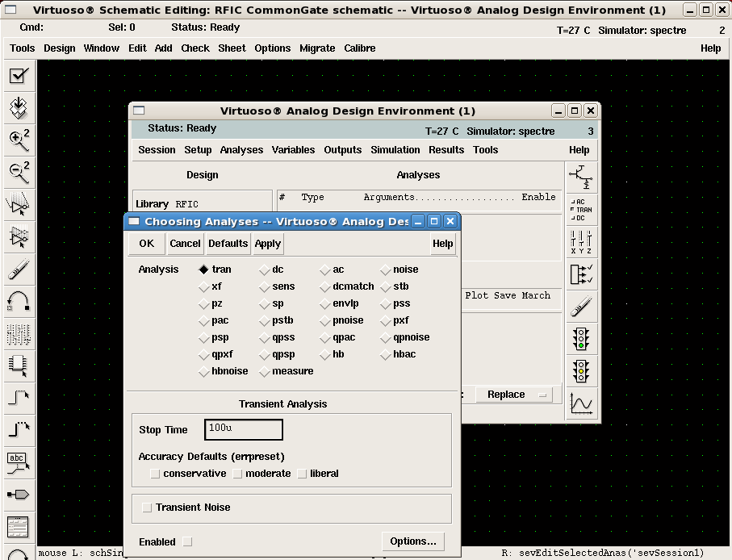Select the pss analysis radio button
This screenshot has height=560, width=732.
pos(385,303)
